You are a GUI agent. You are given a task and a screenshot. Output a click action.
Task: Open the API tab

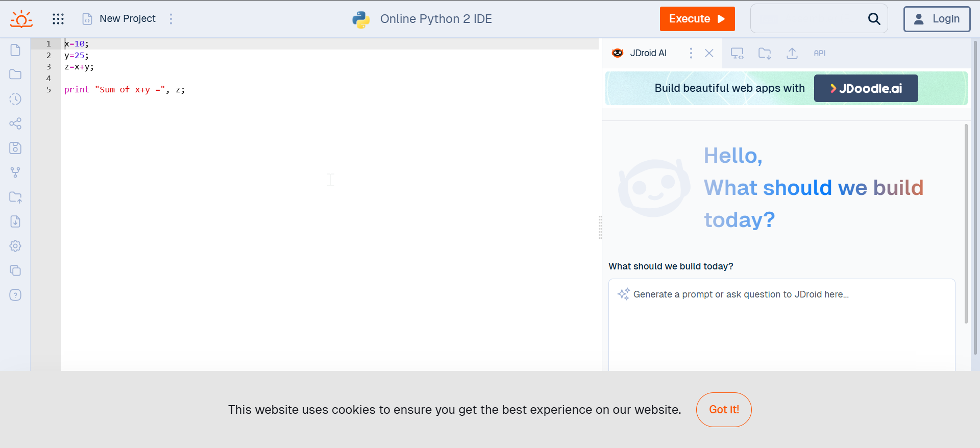pos(819,53)
